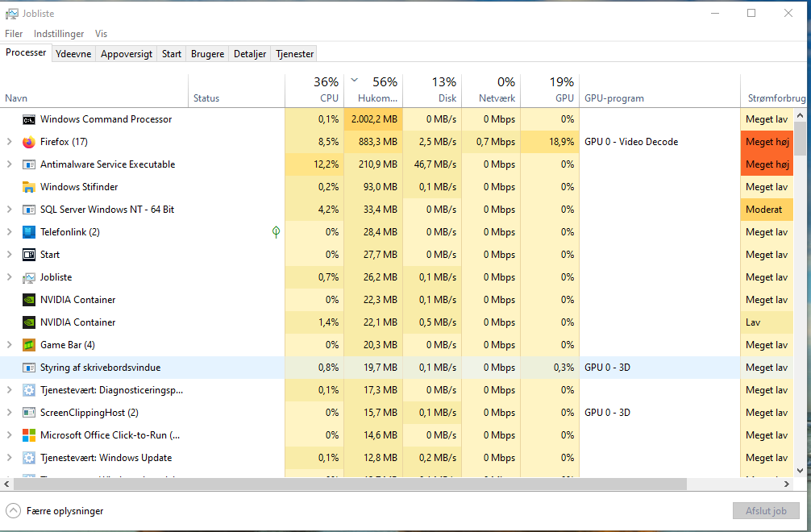The height and width of the screenshot is (532, 811).
Task: Sort processes by Netværk column
Action: click(491, 91)
